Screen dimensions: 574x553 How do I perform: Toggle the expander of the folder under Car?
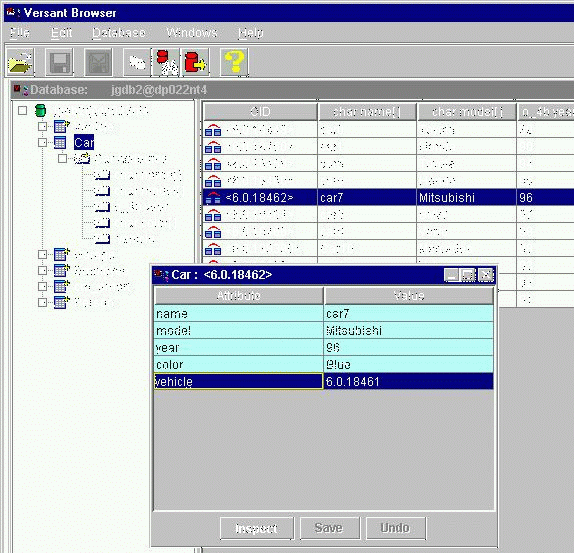(63, 158)
